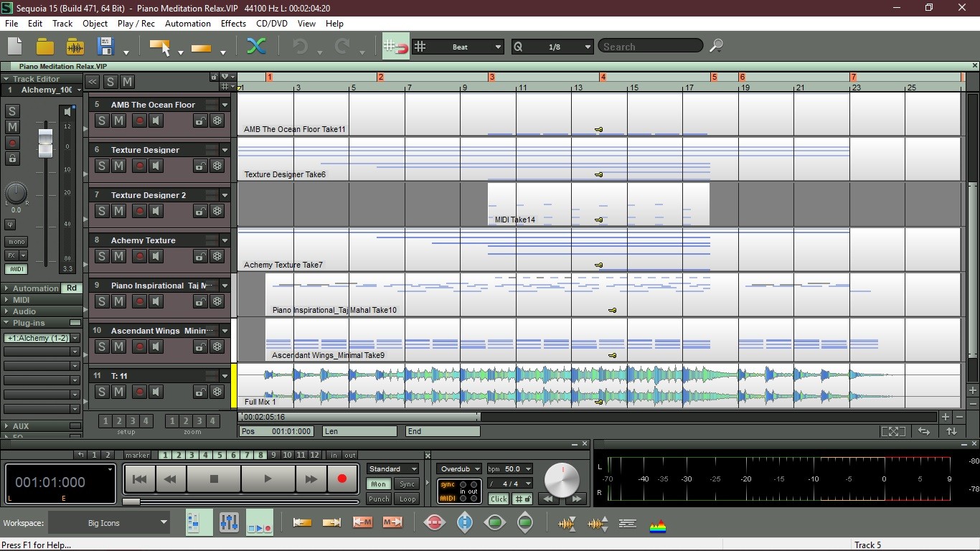Toggle the snap magnet icon
This screenshot has height=551, width=980.
pos(396,47)
